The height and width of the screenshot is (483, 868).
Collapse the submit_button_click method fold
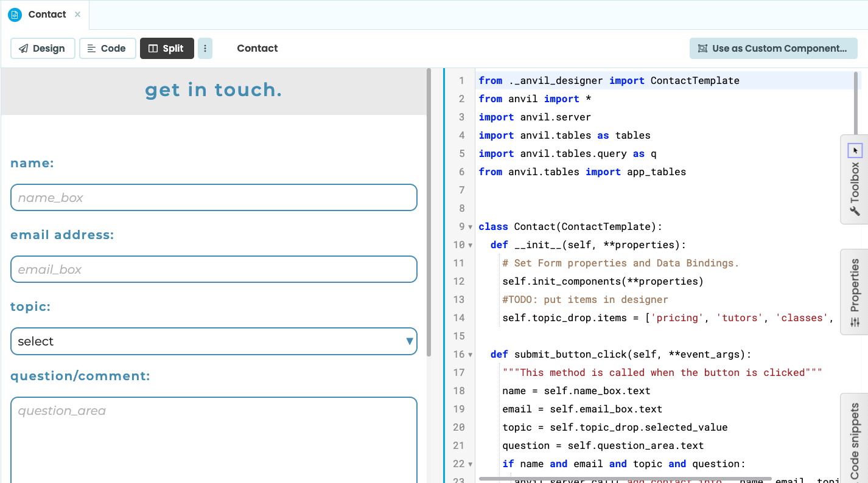tap(469, 354)
